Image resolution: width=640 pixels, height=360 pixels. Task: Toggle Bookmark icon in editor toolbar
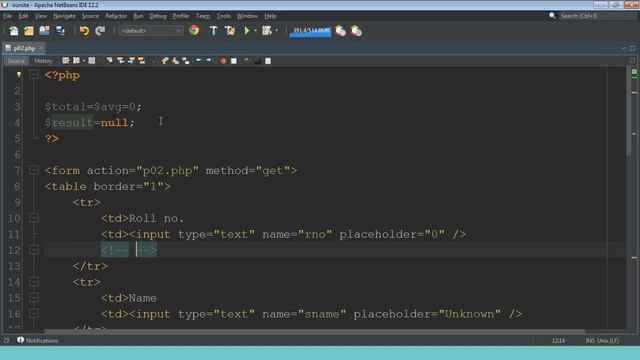coord(186,61)
